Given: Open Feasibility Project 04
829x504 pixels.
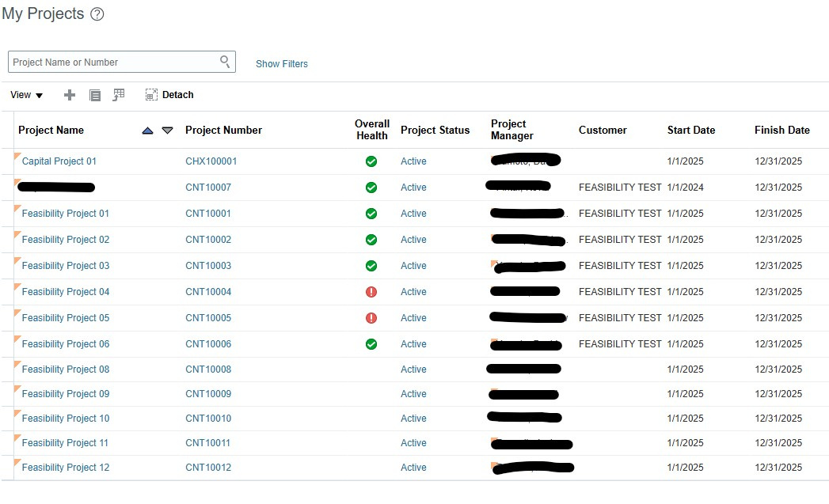Looking at the screenshot, I should (x=66, y=292).
